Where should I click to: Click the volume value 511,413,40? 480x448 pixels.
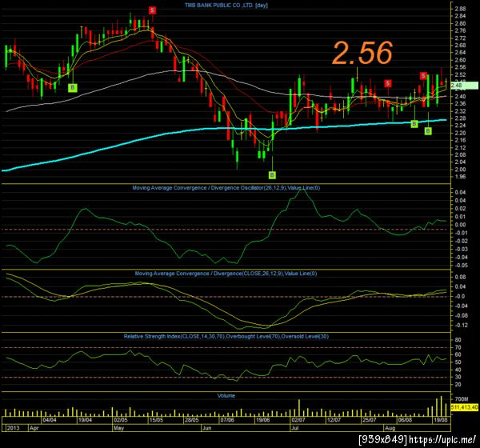(x=464, y=407)
